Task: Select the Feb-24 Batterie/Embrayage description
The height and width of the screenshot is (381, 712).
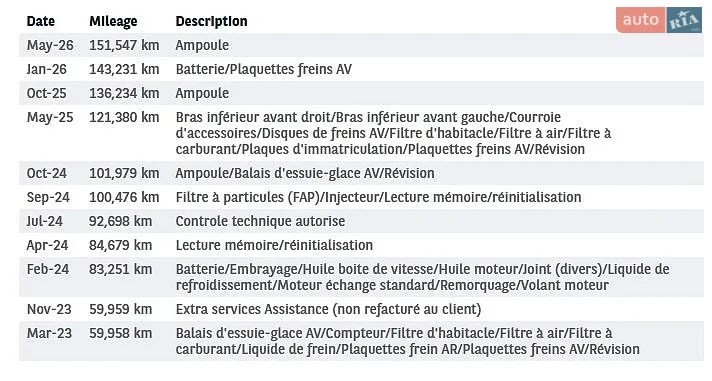Action: click(422, 277)
